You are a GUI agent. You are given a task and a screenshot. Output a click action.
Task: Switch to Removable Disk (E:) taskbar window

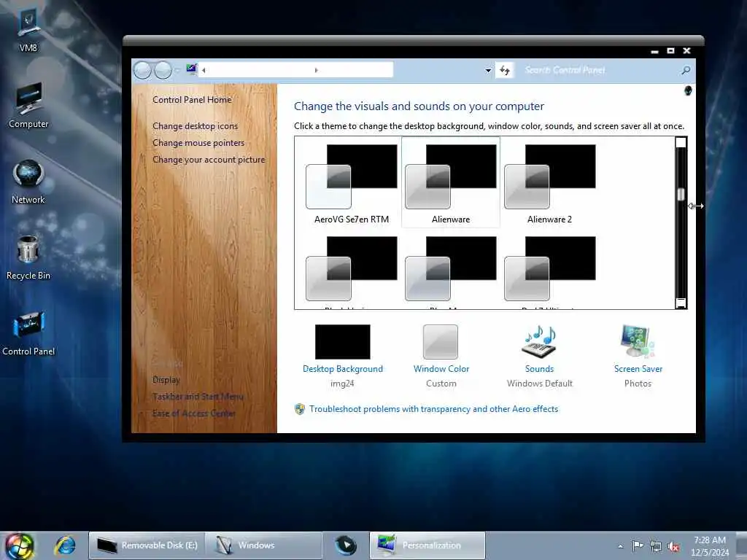(x=147, y=545)
